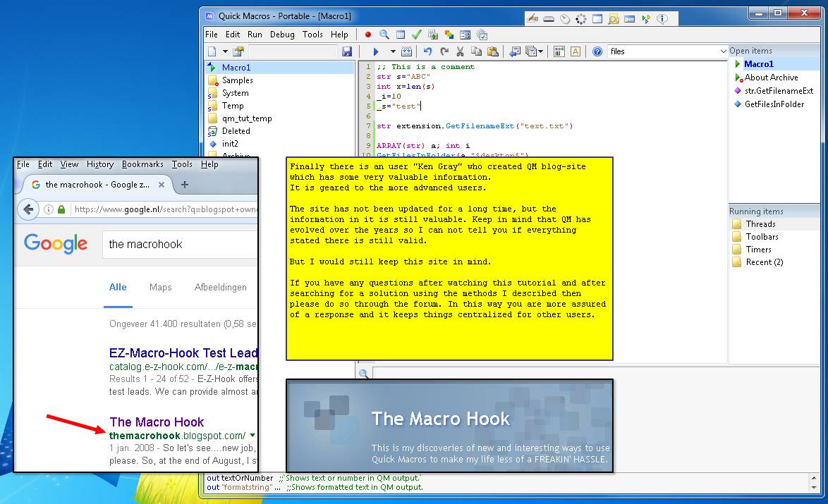The width and height of the screenshot is (828, 504).
Task: Click the pen text-entry icon in the floating toolbar
Action: (532, 19)
